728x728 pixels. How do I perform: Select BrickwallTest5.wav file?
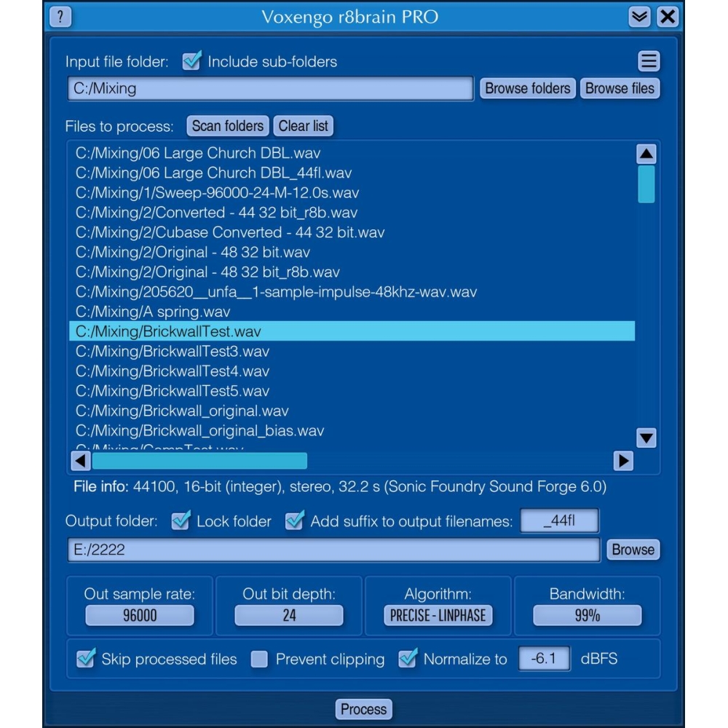click(x=352, y=391)
